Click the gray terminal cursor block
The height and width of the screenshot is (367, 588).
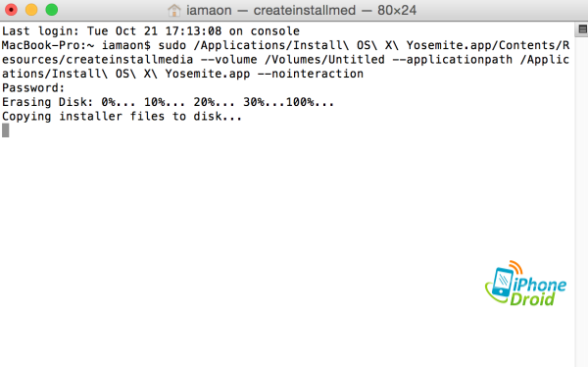click(5, 131)
